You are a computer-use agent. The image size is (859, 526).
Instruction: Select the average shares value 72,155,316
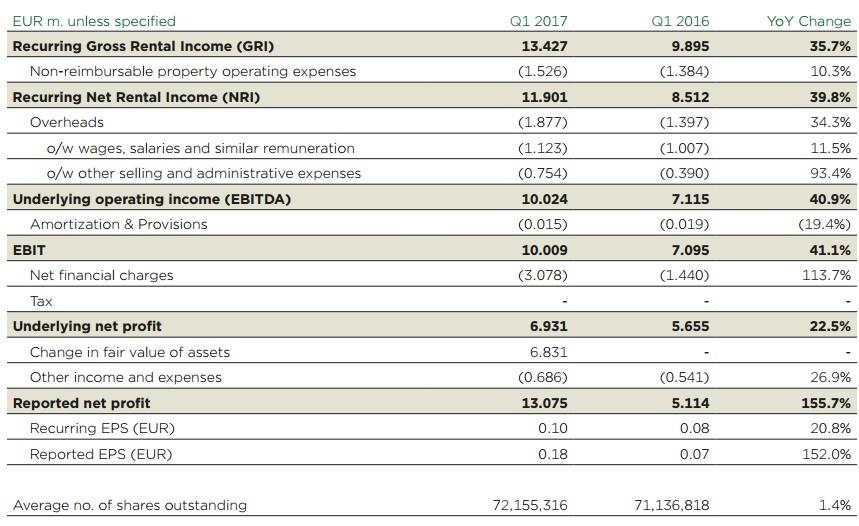(x=531, y=505)
